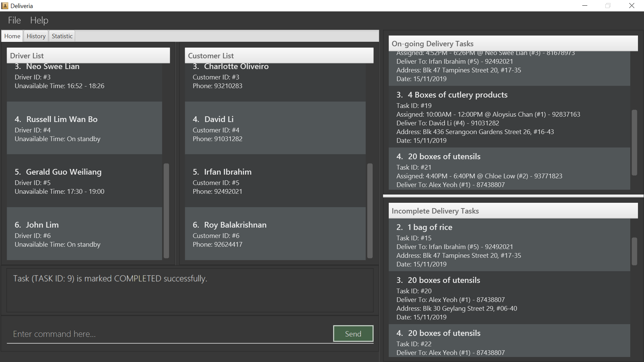Click the Driver List scrollbar thumb
This screenshot has height=362, width=644.
click(166, 210)
